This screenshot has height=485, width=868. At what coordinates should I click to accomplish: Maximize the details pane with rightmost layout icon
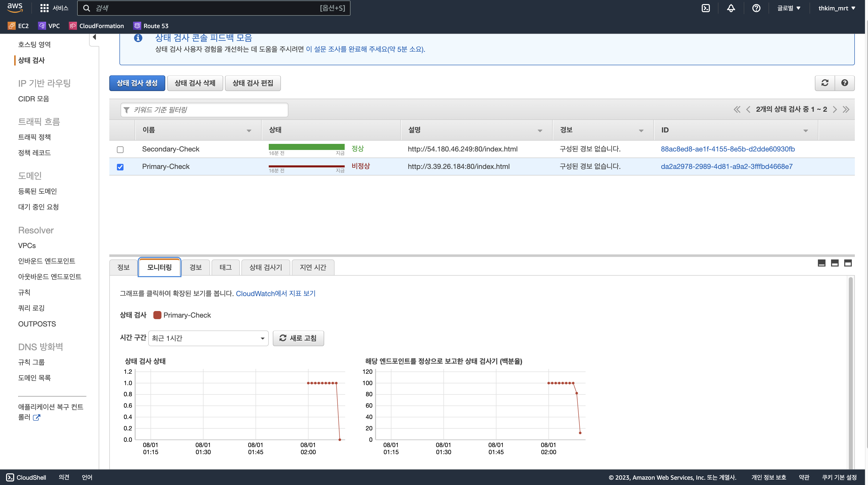tap(848, 263)
